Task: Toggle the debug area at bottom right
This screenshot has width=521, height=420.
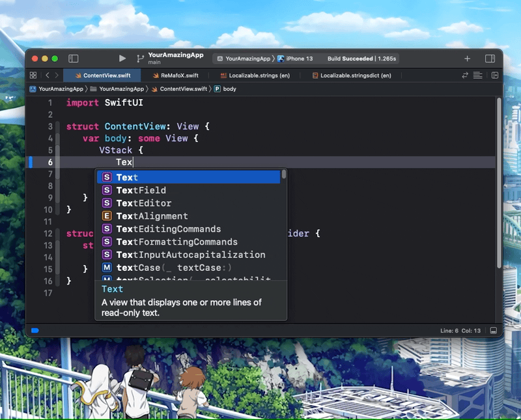Action: [x=493, y=331]
